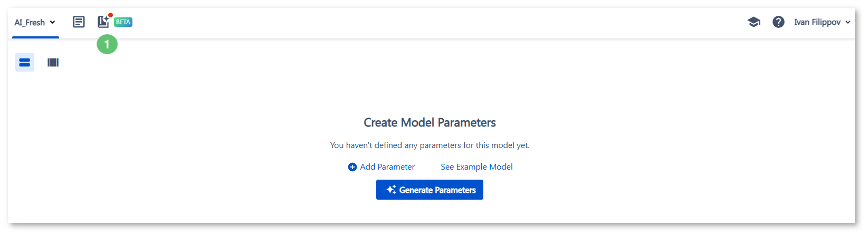Open the graduation cap tutorials icon

point(753,22)
